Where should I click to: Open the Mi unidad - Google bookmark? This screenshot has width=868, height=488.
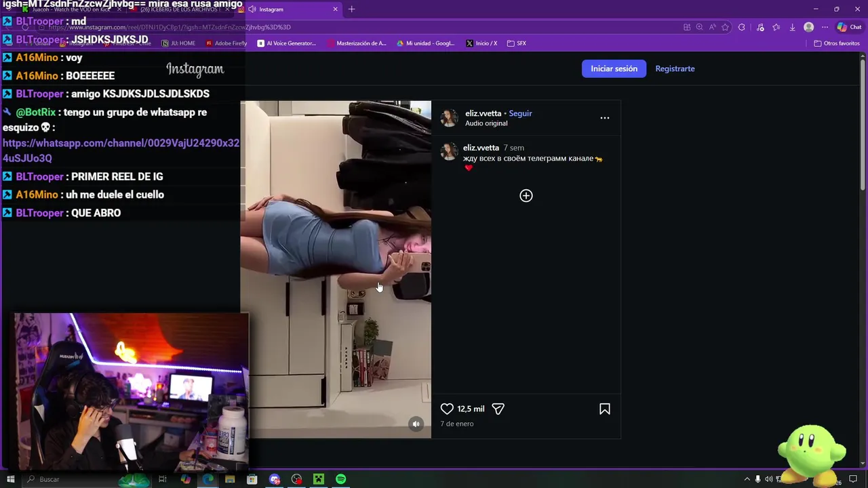click(426, 43)
